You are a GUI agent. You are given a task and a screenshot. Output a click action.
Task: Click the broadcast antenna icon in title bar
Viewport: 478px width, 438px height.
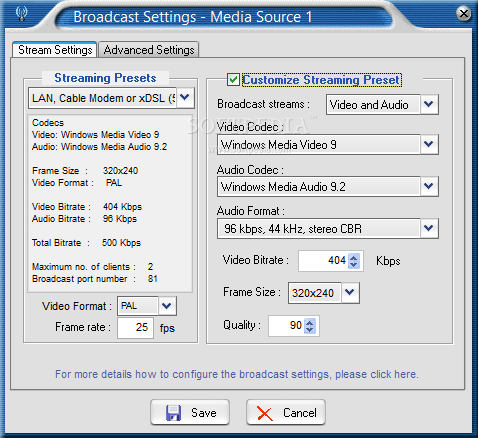(x=22, y=14)
